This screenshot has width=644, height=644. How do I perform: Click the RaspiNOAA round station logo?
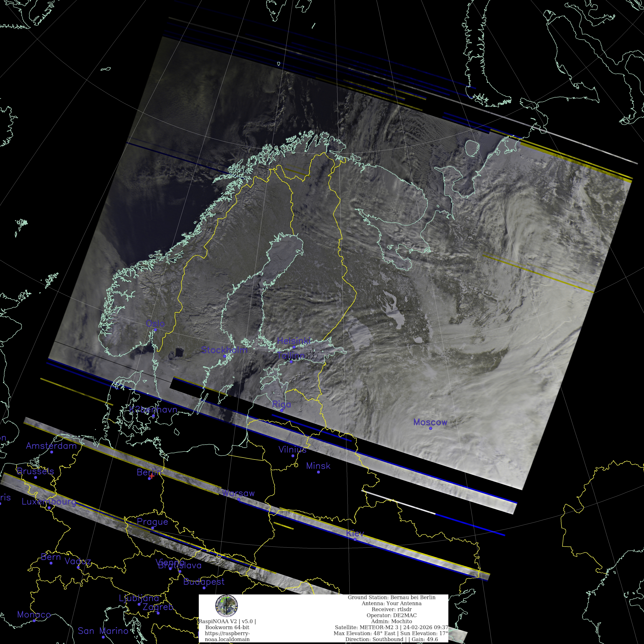[x=226, y=606]
